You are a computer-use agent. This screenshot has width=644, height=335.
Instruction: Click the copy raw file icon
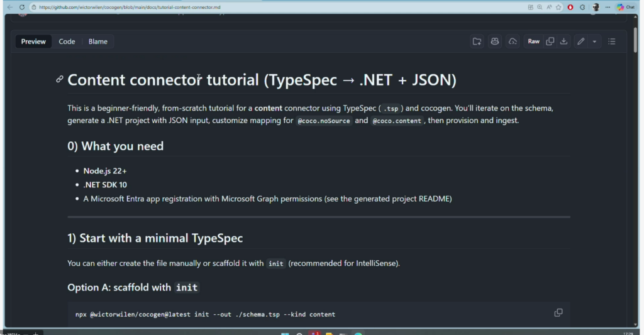pyautogui.click(x=550, y=41)
